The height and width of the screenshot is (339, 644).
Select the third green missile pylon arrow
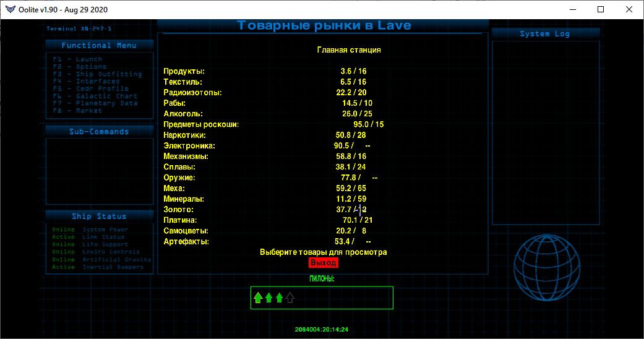279,298
